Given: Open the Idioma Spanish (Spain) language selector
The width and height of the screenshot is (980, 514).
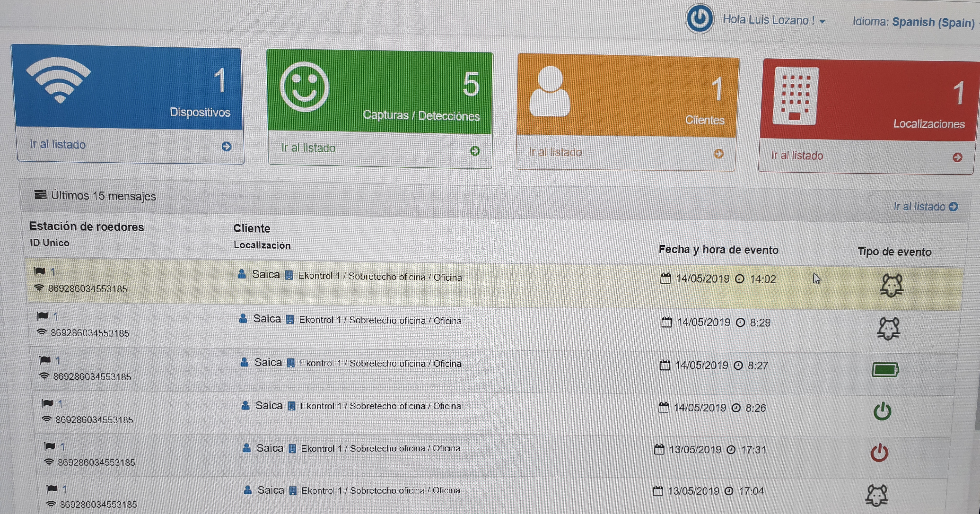Looking at the screenshot, I should 933,22.
